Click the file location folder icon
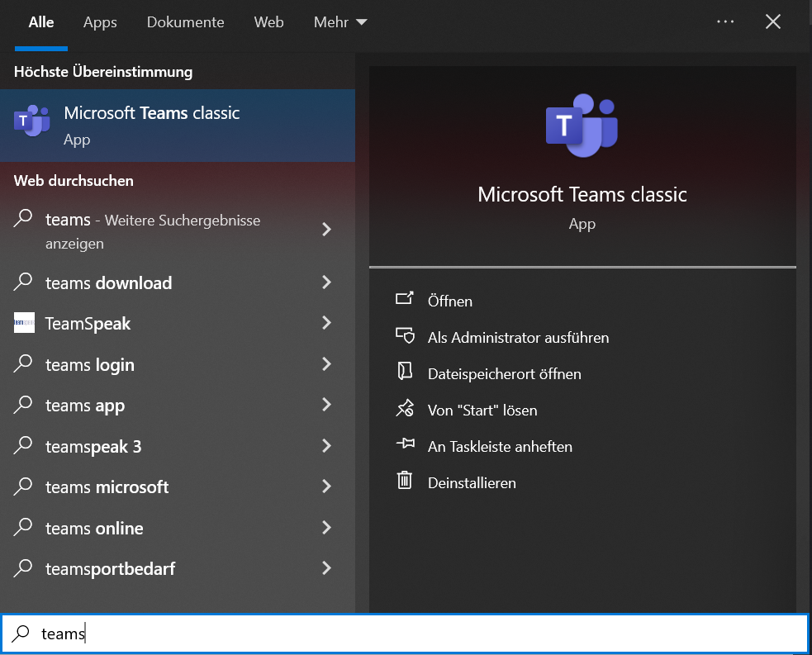Viewport: 812px width, 655px height. 405,371
